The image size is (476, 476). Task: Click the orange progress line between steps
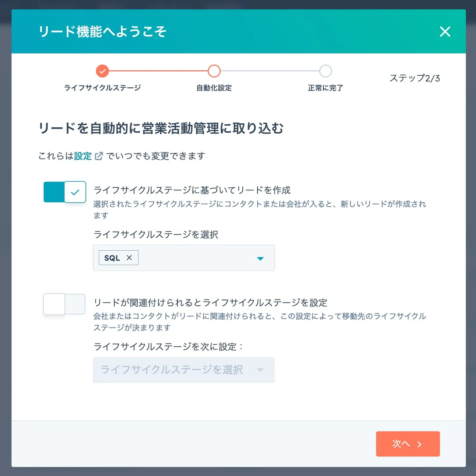coord(158,71)
